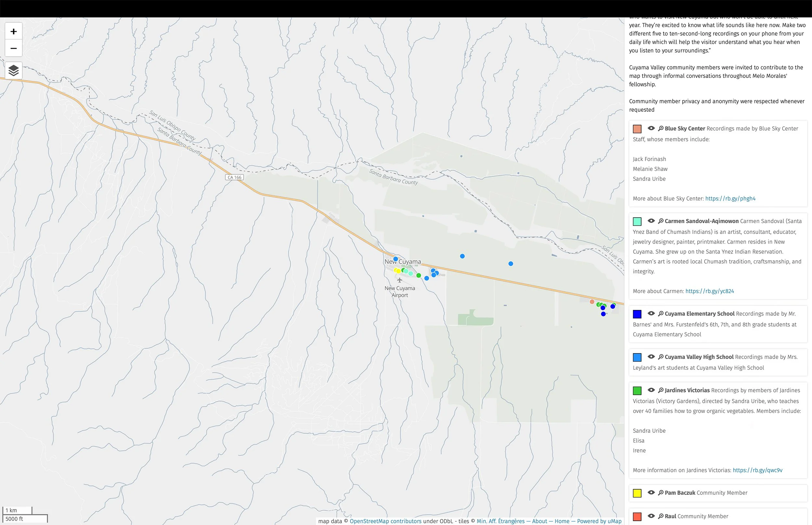This screenshot has height=525, width=812.
Task: Hide the Jardines Victorias layer
Action: pos(651,390)
